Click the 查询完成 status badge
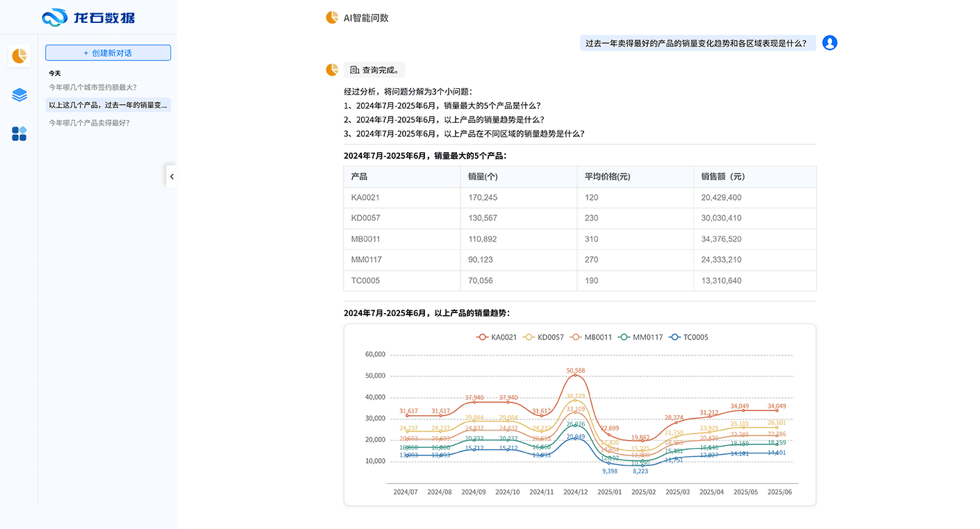The height and width of the screenshot is (529, 980). point(374,70)
